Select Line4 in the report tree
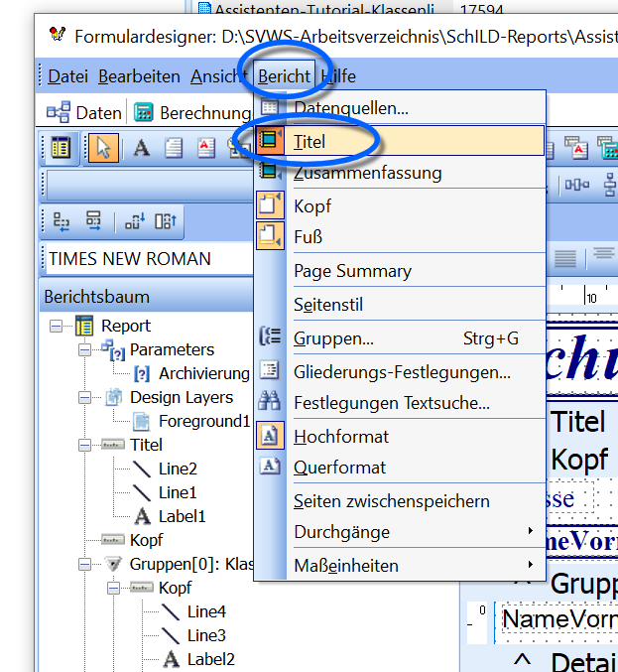Screen dimensions: 618x672 (206, 611)
